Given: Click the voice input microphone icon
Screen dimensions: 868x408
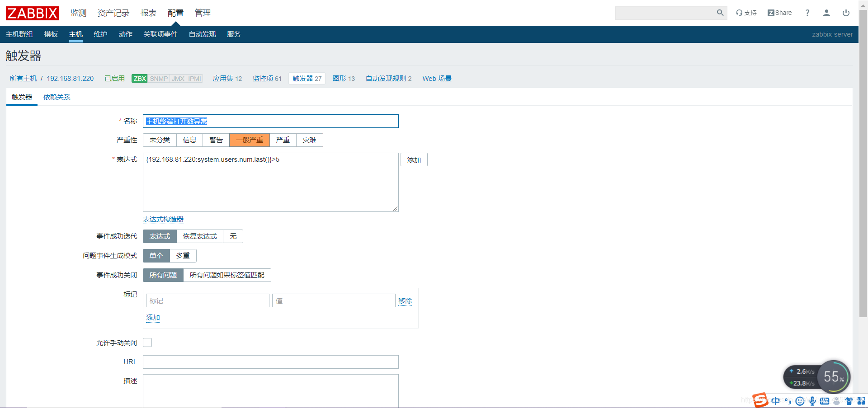Looking at the screenshot, I should (x=812, y=401).
